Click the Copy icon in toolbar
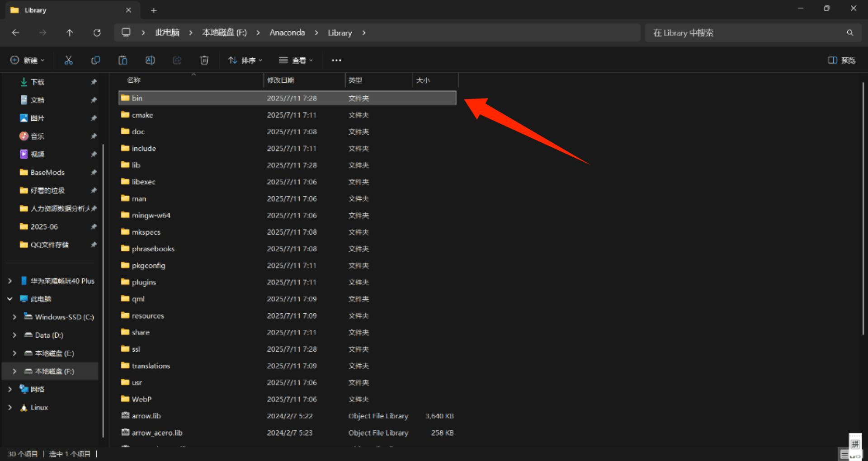Image resolution: width=868 pixels, height=461 pixels. coord(96,60)
